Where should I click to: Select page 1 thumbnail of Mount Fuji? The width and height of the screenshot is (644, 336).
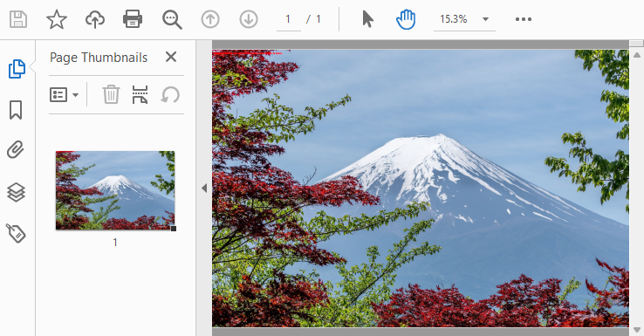click(115, 190)
